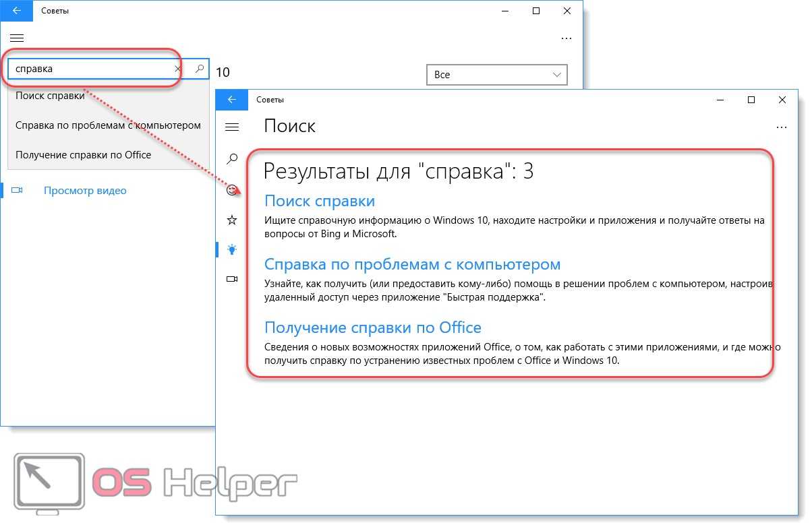The image size is (812, 529).
Task: Go back in the front Советы window
Action: pyautogui.click(x=232, y=100)
